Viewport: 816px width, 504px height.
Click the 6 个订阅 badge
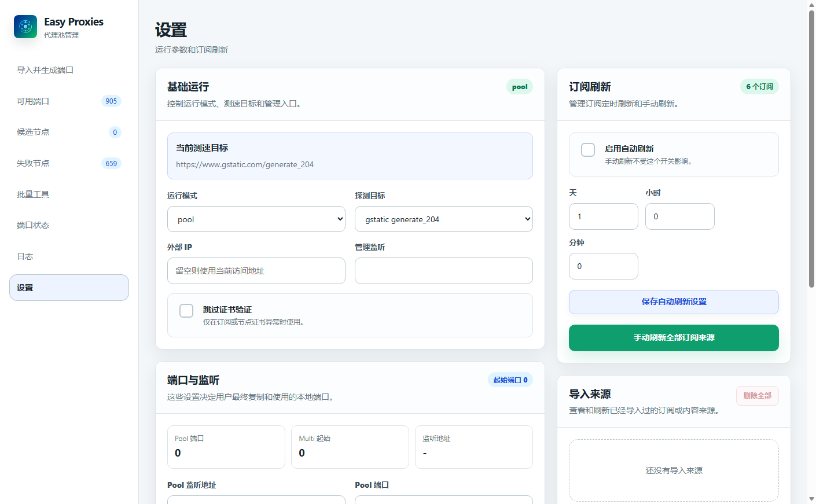click(x=759, y=87)
